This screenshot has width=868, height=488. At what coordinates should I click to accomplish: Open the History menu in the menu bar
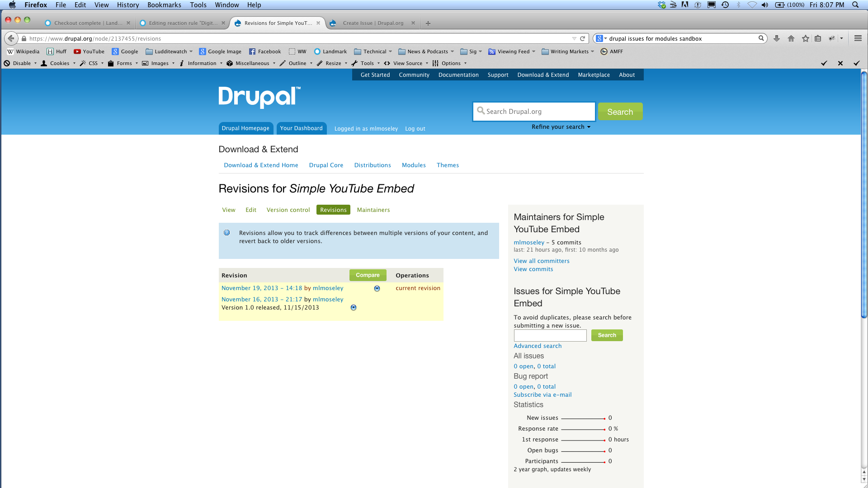(128, 5)
